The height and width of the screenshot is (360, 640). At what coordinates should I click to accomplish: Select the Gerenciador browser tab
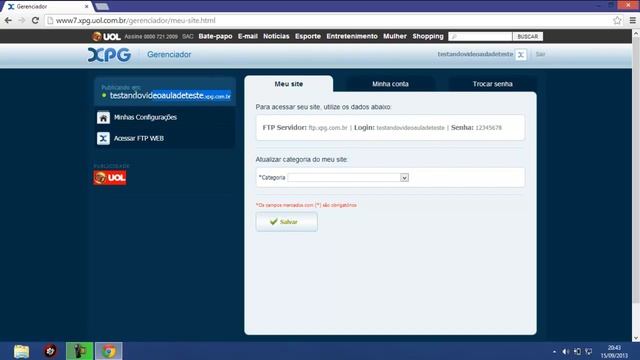point(47,7)
